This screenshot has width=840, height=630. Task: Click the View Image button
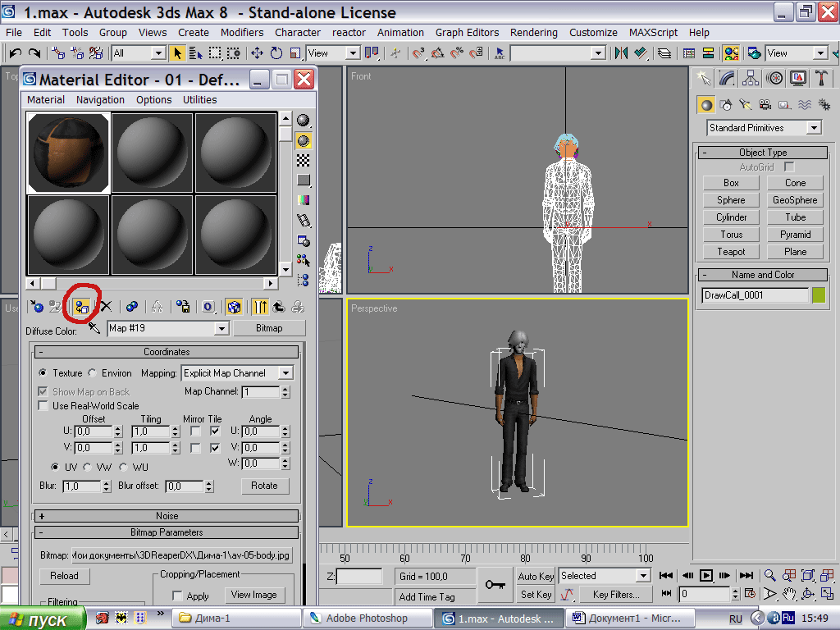(254, 595)
